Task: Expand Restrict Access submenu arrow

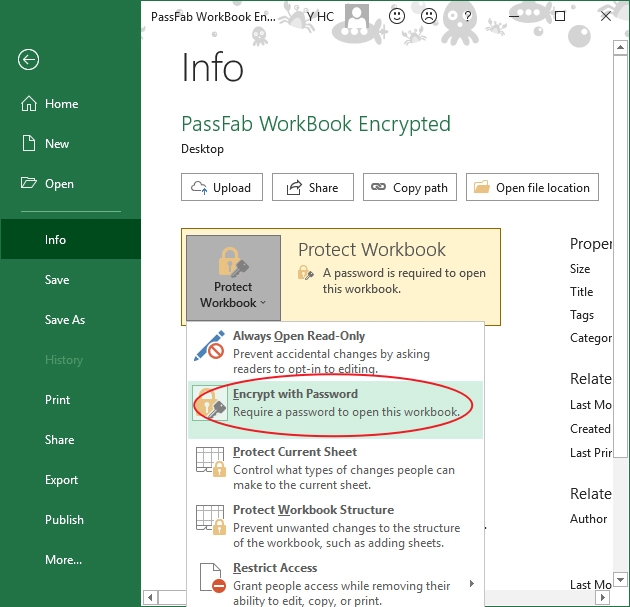Action: [x=472, y=583]
